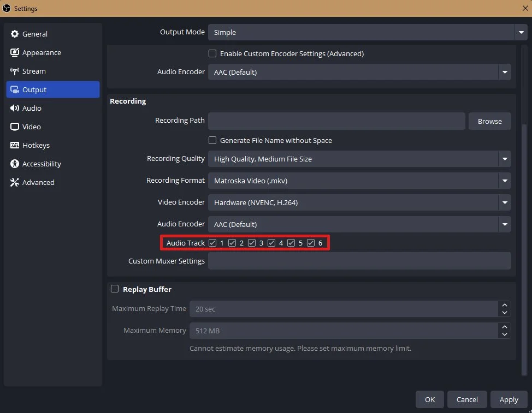
Task: Open the Advanced settings section
Action: pyautogui.click(x=37, y=182)
